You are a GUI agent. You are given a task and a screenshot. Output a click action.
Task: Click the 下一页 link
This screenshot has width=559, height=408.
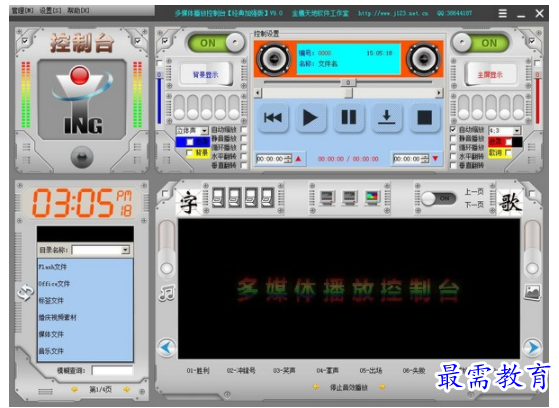[474, 205]
